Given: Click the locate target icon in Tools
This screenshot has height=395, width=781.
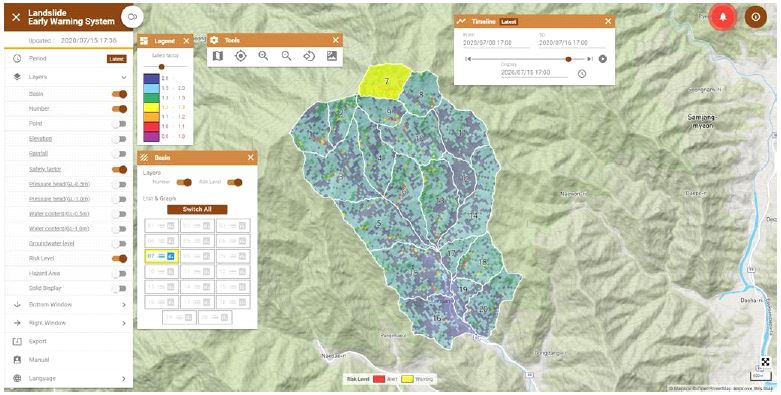Looking at the screenshot, I should click(x=241, y=56).
